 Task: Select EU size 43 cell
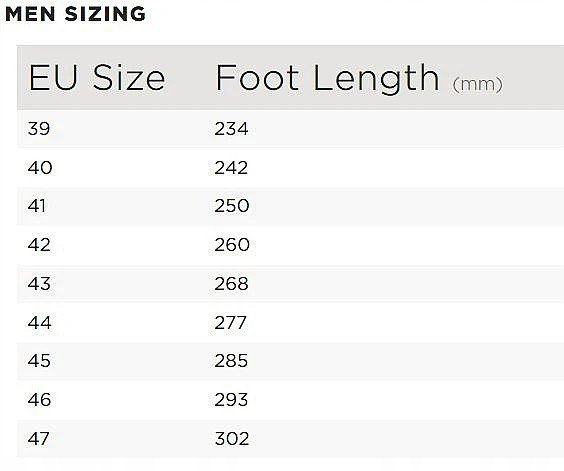pos(39,284)
